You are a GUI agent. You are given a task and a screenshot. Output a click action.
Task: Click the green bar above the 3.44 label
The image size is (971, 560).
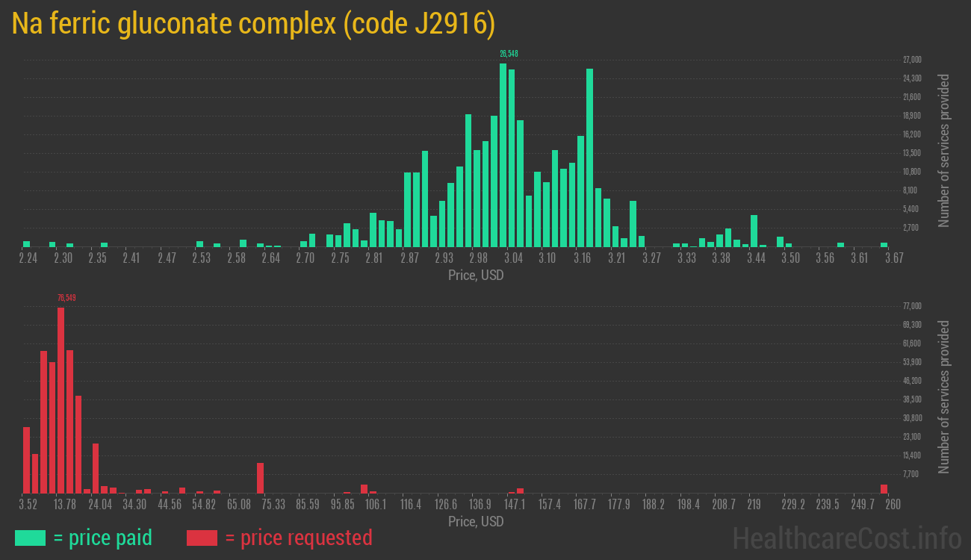(x=754, y=231)
